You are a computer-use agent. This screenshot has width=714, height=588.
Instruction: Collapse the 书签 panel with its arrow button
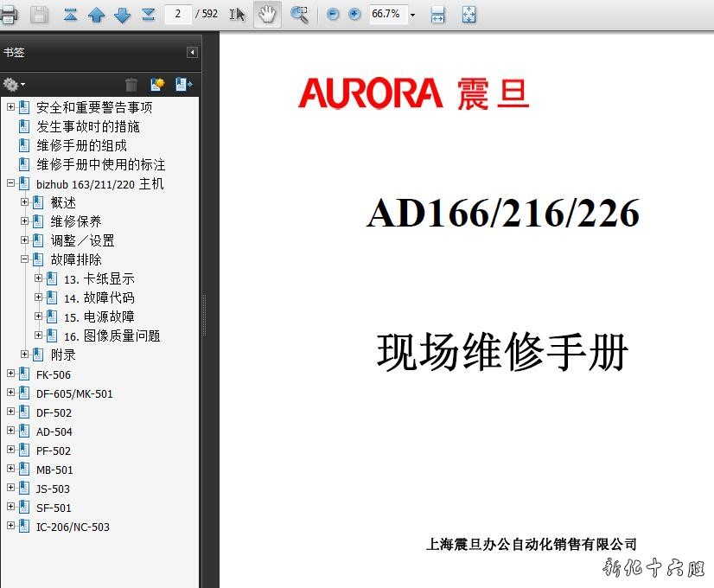(x=192, y=53)
